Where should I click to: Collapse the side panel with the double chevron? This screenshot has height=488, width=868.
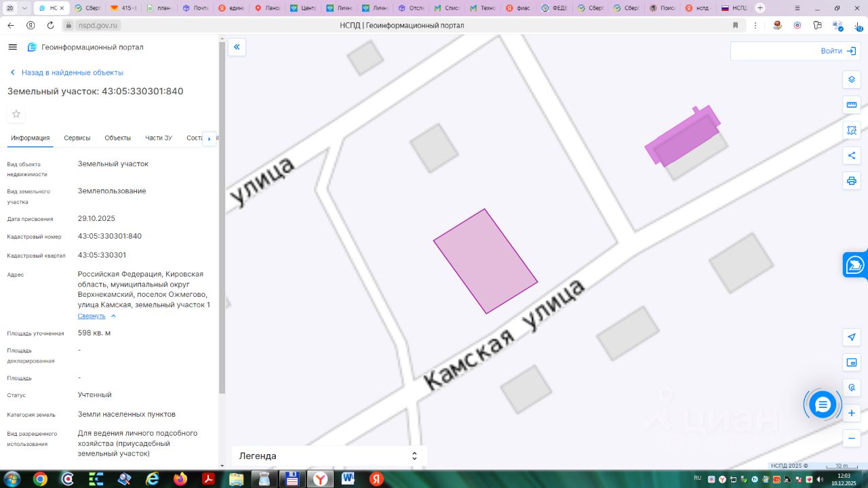237,47
